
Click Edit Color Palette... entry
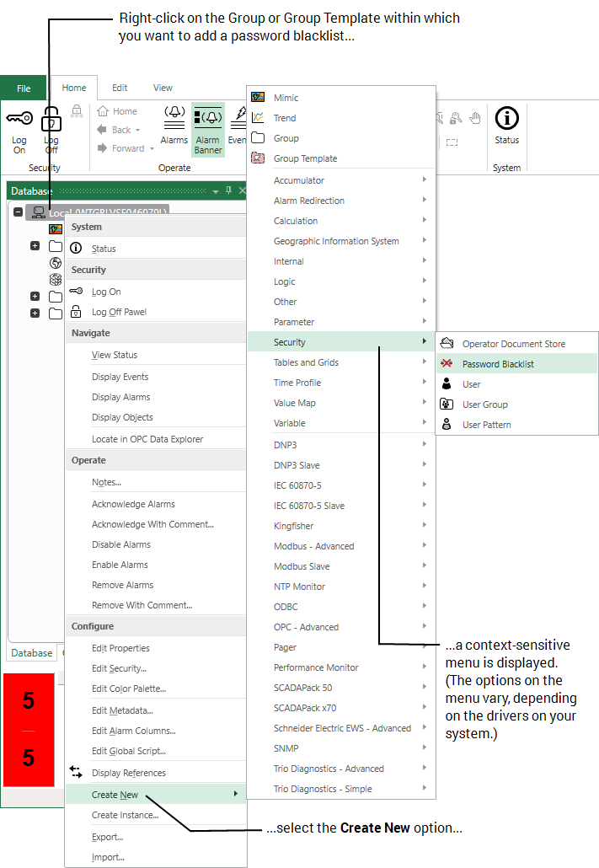coord(156,689)
